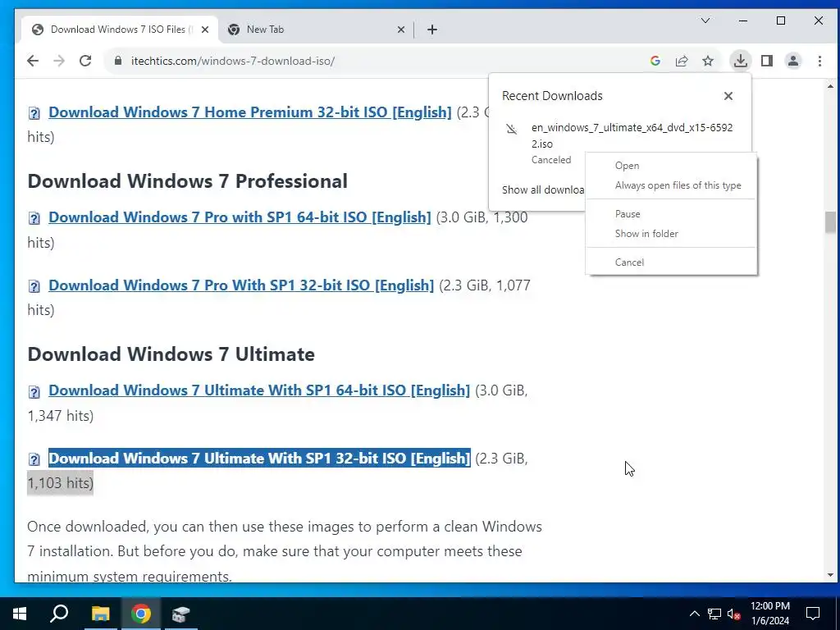The image size is (840, 630).
Task: Open the notification center icon
Action: 813,614
